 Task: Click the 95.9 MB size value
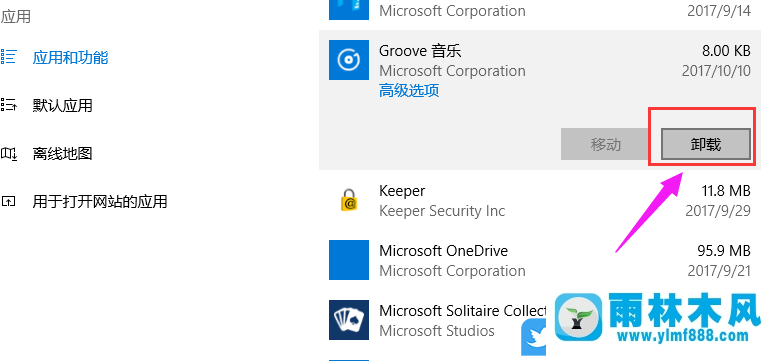(x=724, y=250)
